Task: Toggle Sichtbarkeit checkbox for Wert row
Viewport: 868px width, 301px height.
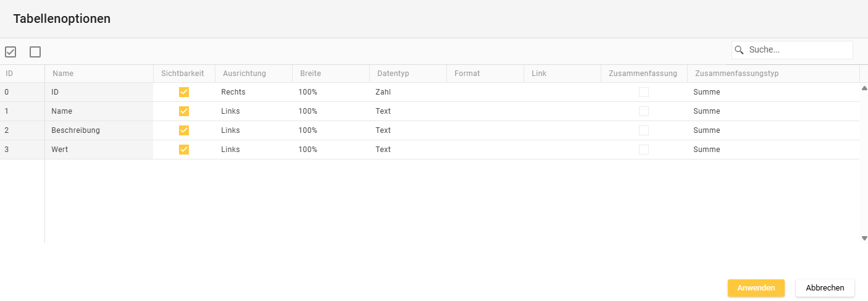Action: pos(184,150)
